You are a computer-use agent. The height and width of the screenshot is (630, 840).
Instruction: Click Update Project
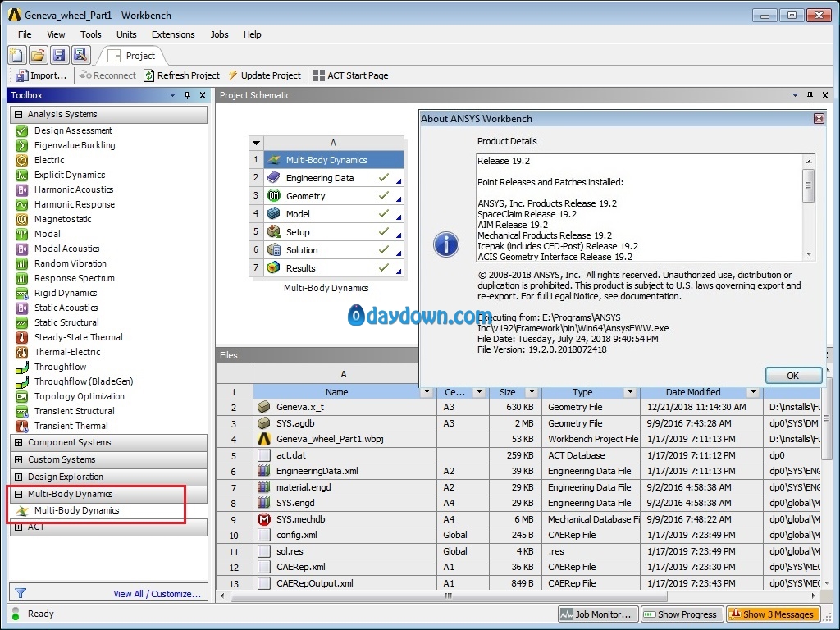[265, 75]
